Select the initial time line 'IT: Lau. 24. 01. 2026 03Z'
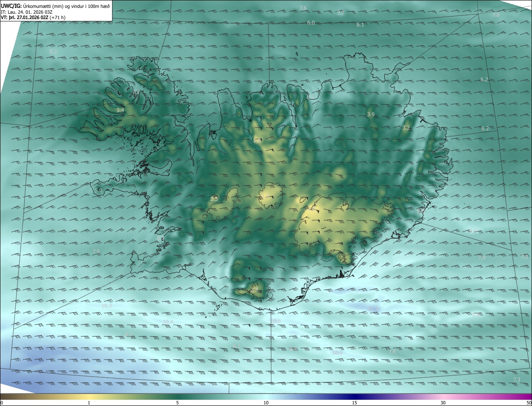 [27, 12]
